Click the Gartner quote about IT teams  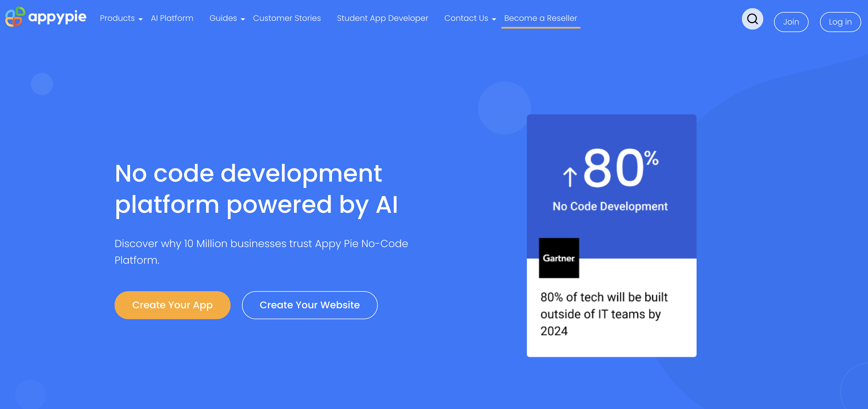603,313
